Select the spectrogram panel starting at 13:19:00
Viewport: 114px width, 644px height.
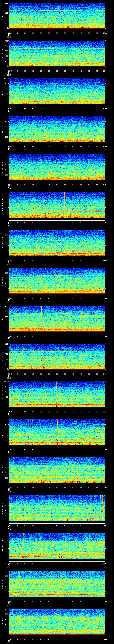point(57,205)
